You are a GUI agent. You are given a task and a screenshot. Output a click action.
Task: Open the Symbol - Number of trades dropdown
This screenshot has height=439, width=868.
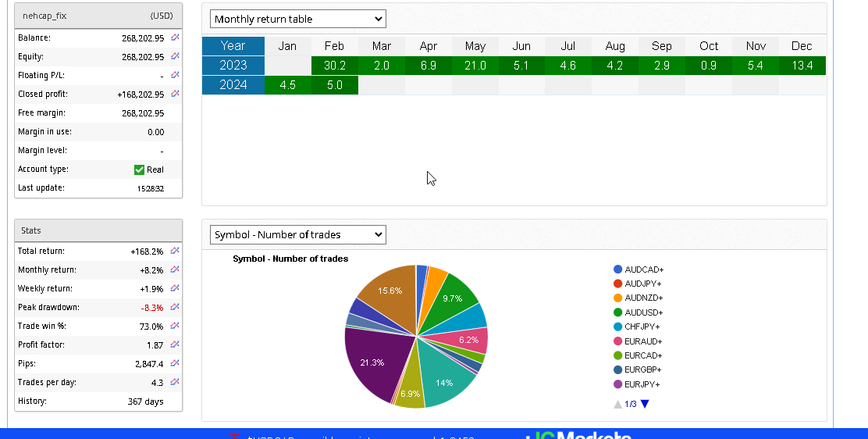point(297,234)
